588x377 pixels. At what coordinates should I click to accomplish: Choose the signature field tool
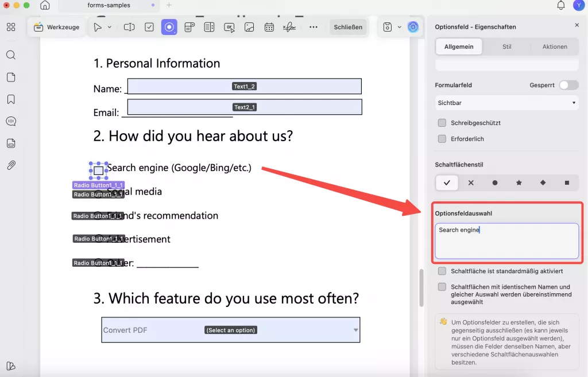(289, 27)
